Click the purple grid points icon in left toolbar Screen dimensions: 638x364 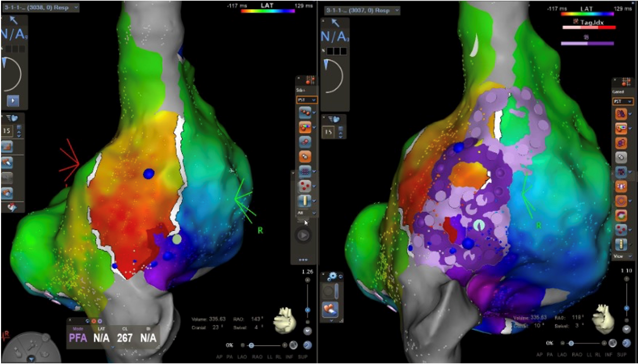[305, 171]
